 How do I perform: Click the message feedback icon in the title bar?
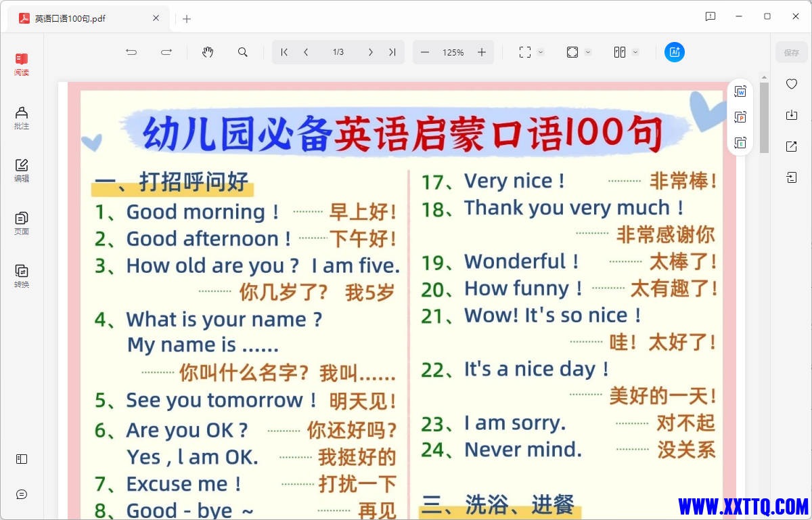click(x=710, y=16)
